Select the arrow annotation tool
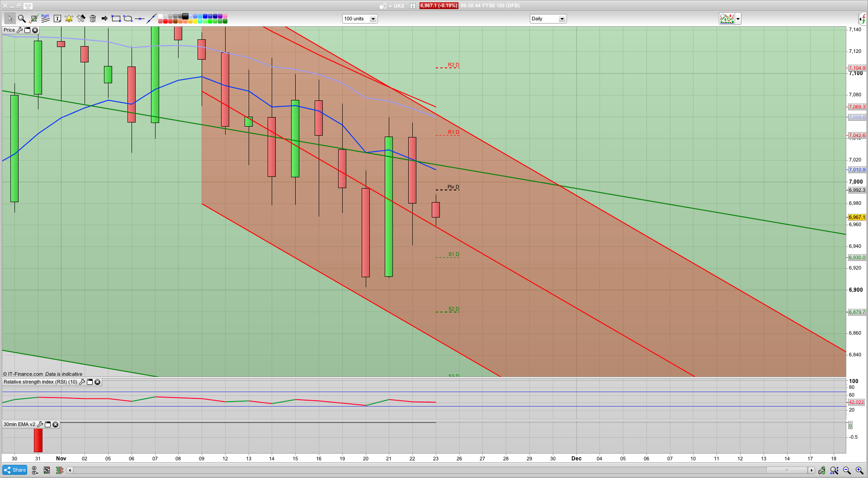 coord(104,19)
